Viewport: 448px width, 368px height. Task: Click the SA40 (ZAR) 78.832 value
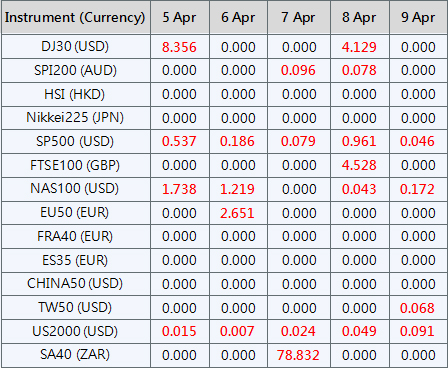(x=299, y=355)
